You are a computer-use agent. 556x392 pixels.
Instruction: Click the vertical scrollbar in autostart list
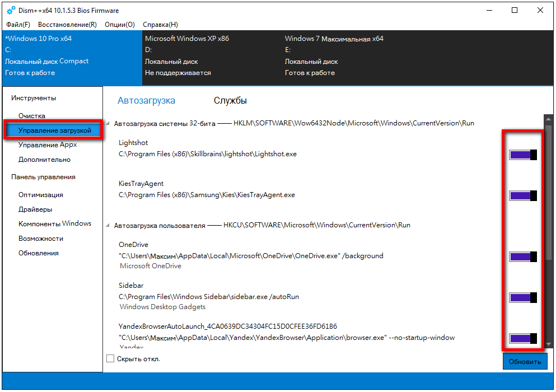pos(548,185)
